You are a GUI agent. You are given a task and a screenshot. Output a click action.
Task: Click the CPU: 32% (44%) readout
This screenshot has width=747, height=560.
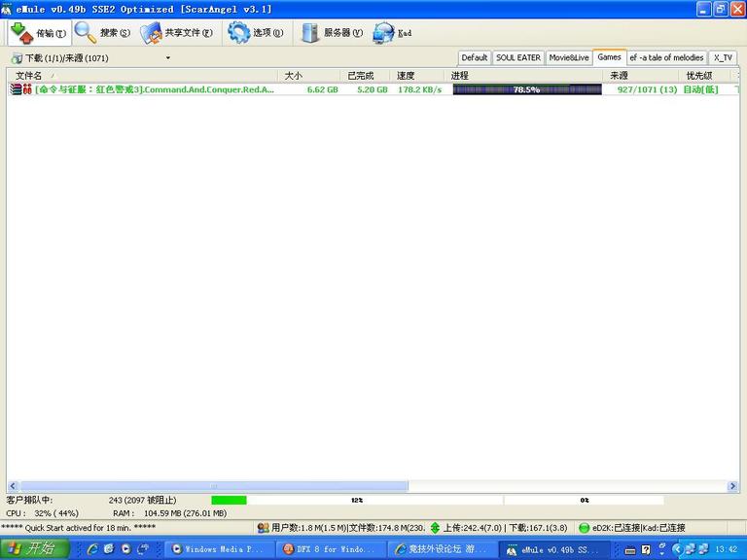pos(43,513)
